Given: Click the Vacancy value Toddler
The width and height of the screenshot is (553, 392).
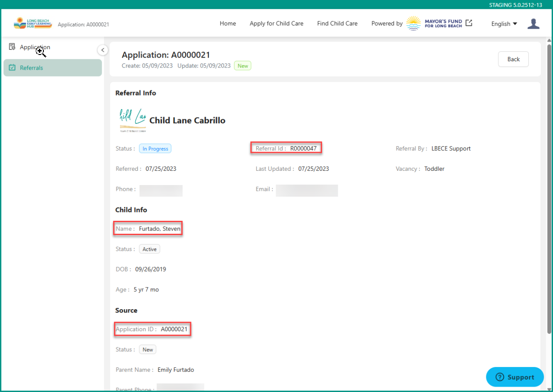Looking at the screenshot, I should (x=434, y=169).
